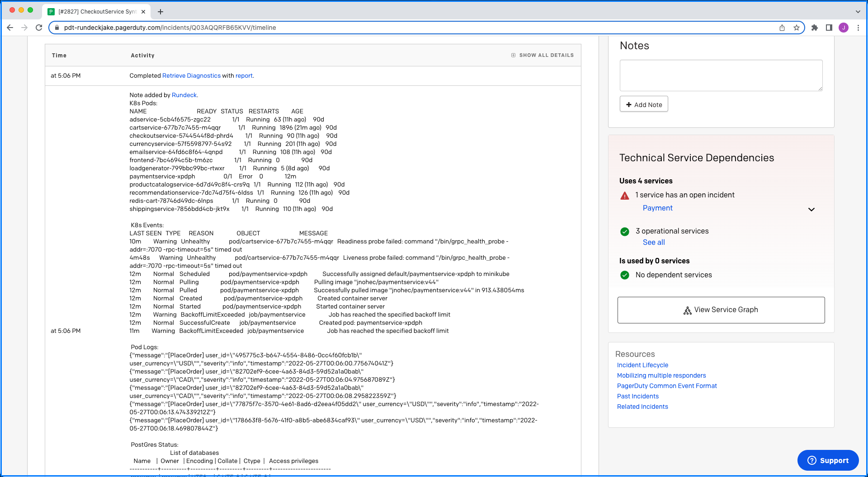This screenshot has width=868, height=477.
Task: Reload the page with the refresh icon
Action: 39,28
